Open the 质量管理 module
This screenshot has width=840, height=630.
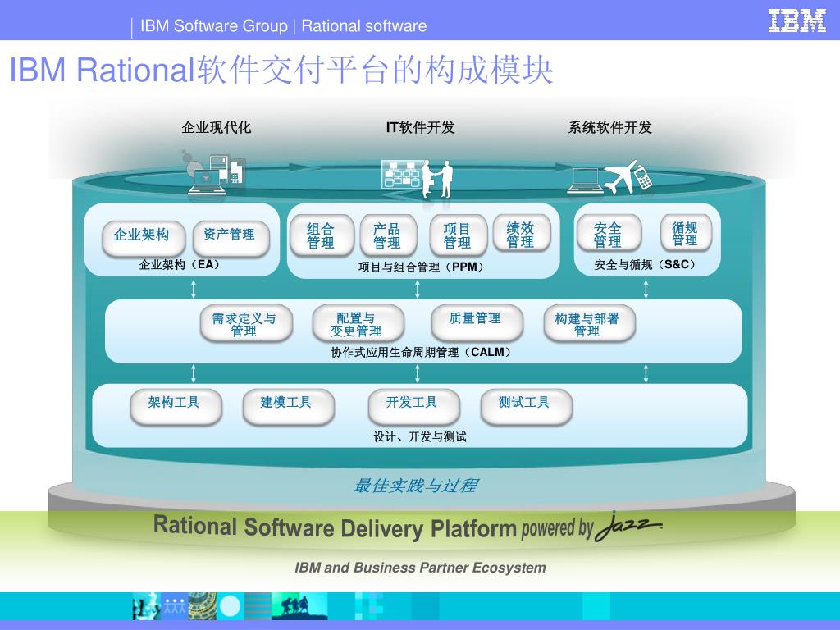point(477,323)
